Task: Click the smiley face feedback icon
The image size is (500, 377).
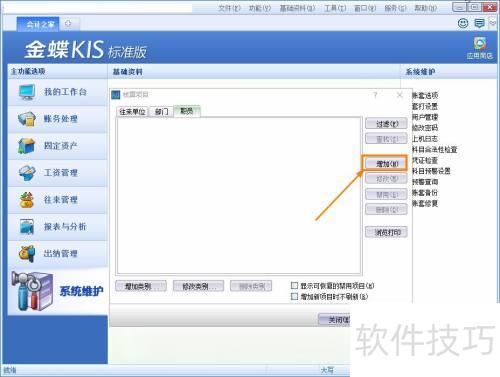Action: coord(463,23)
